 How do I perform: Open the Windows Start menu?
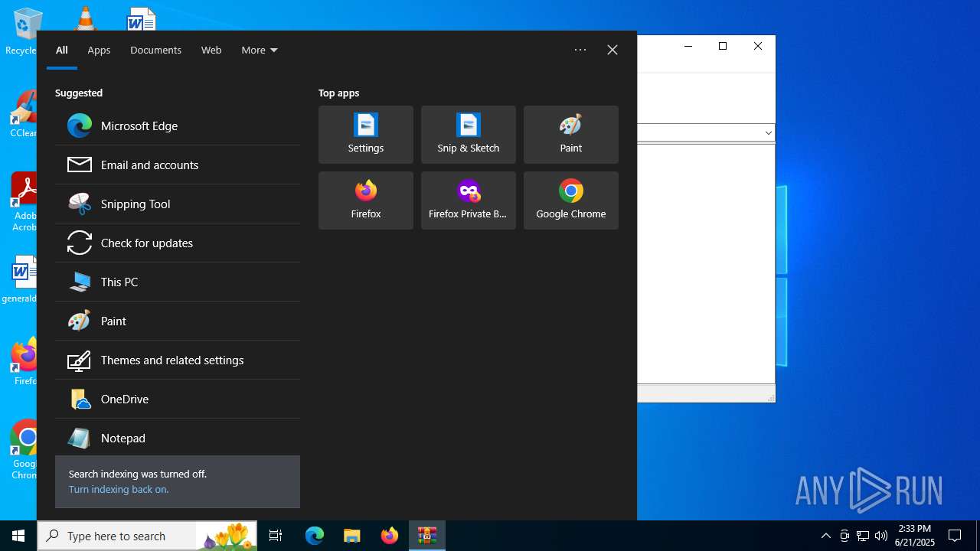tap(18, 536)
